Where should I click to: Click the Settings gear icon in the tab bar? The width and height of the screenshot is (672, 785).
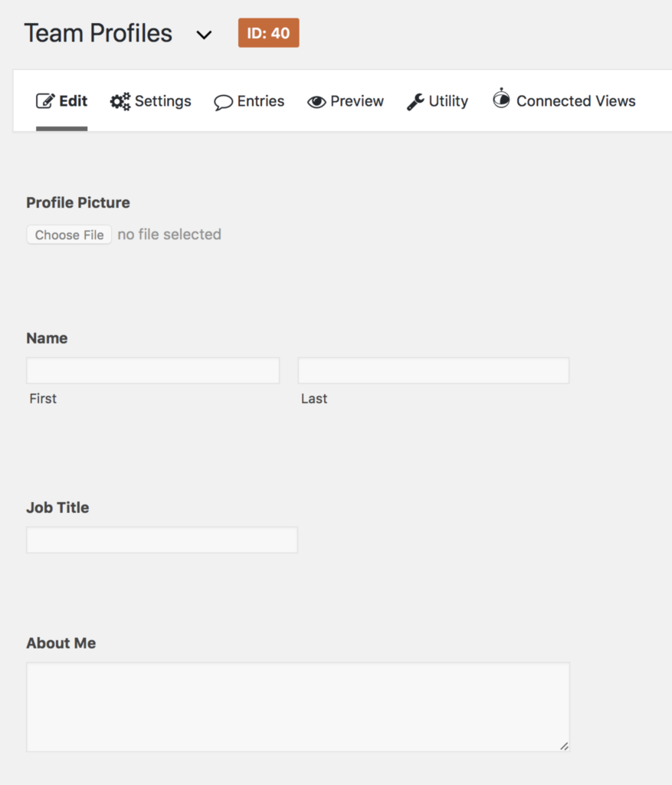click(x=120, y=100)
